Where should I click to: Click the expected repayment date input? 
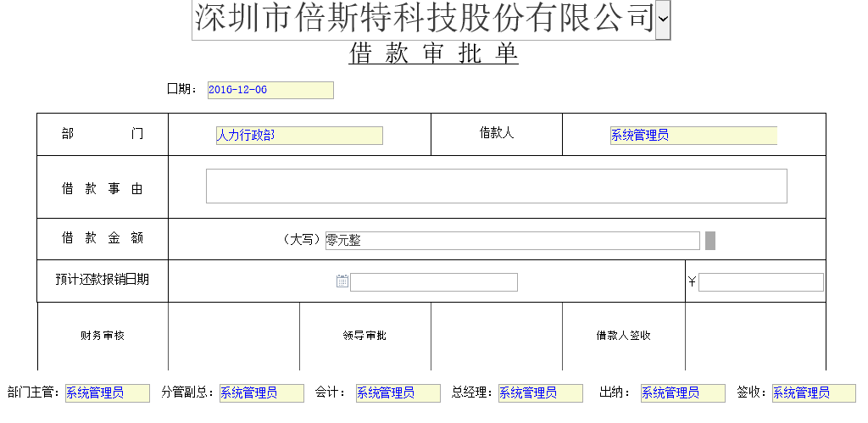434,281
